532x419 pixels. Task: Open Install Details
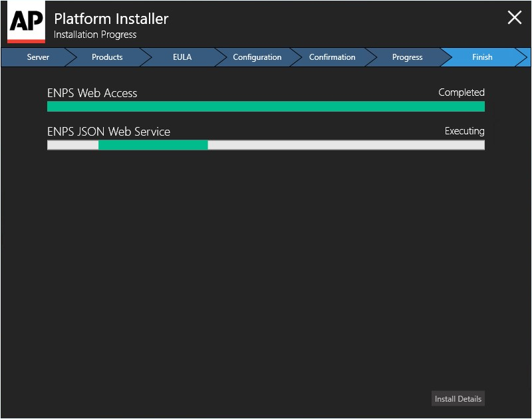(x=458, y=398)
